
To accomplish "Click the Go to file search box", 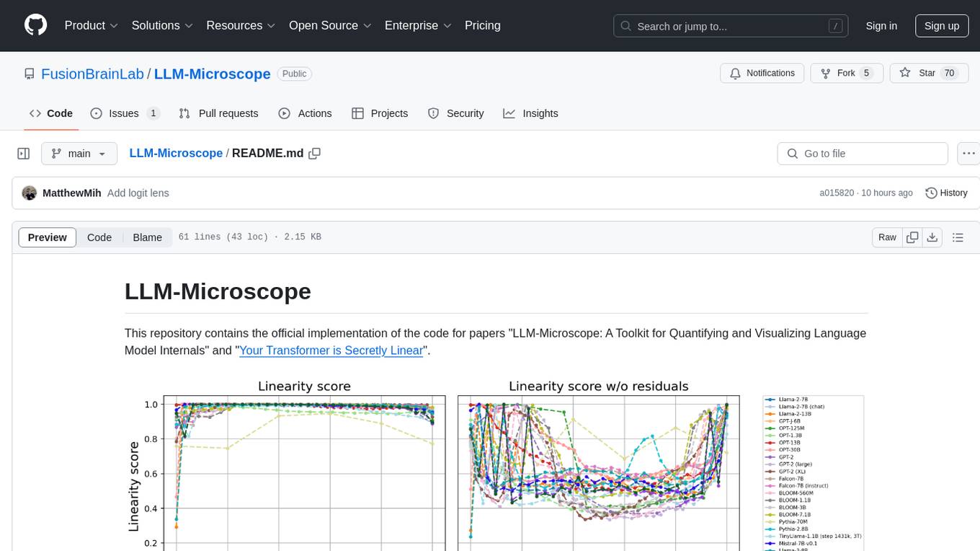I will click(x=863, y=154).
